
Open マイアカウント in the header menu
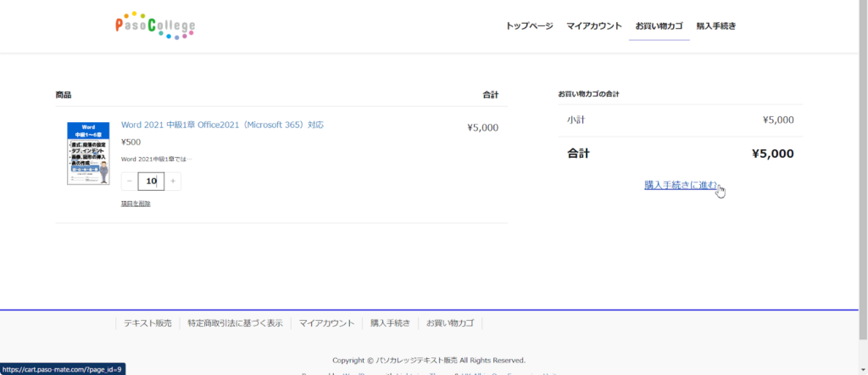[594, 26]
